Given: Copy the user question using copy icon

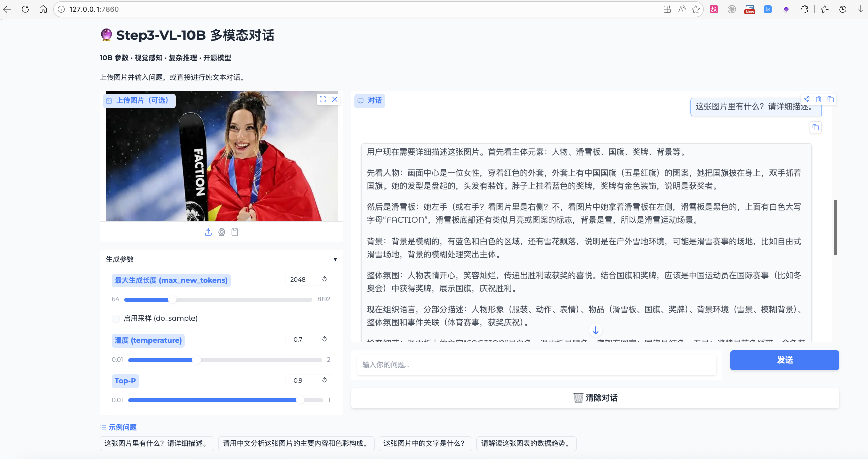Looking at the screenshot, I should [830, 99].
